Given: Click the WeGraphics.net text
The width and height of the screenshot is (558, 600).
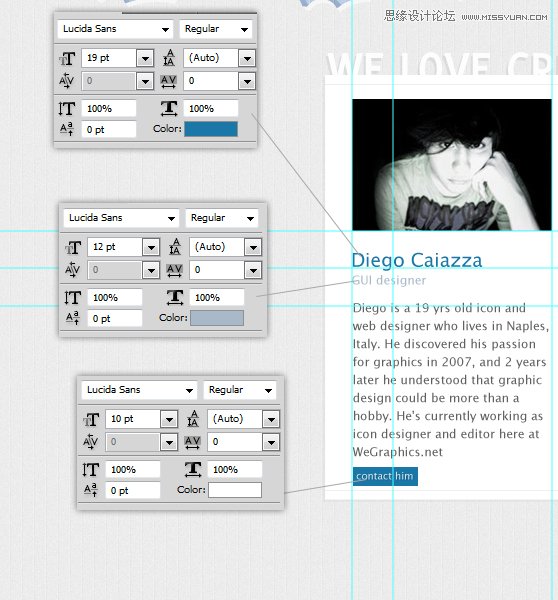Looking at the screenshot, I should click(398, 452).
